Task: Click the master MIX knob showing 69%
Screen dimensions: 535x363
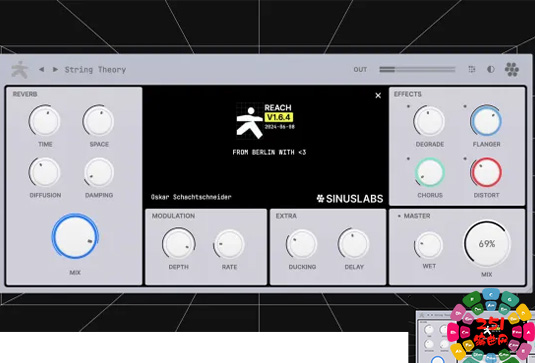Action: [487, 244]
